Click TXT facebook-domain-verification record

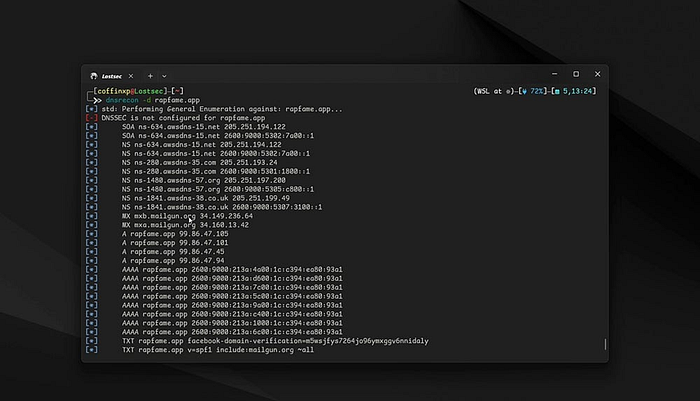pyautogui.click(x=275, y=341)
